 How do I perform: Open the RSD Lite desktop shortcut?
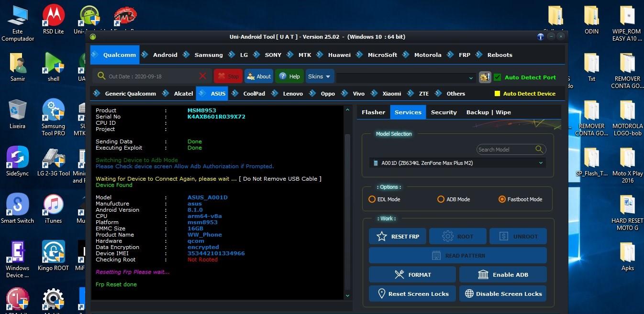pos(54,19)
